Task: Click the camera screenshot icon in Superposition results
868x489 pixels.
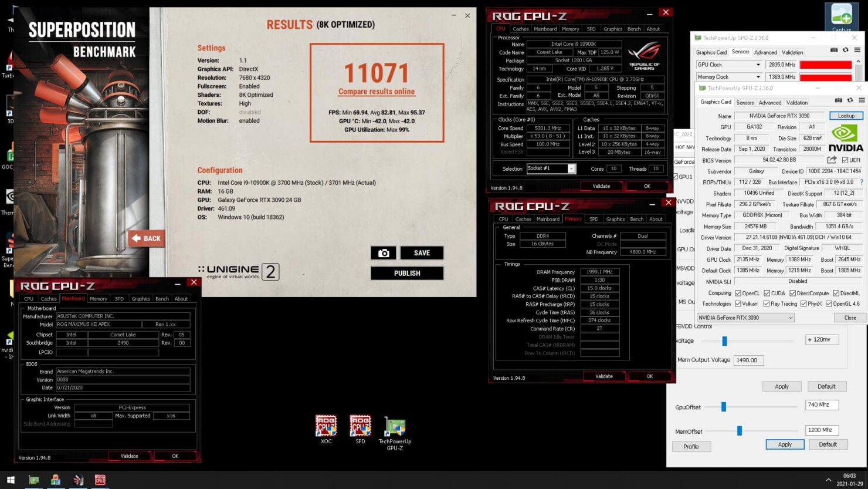Action: coord(384,253)
